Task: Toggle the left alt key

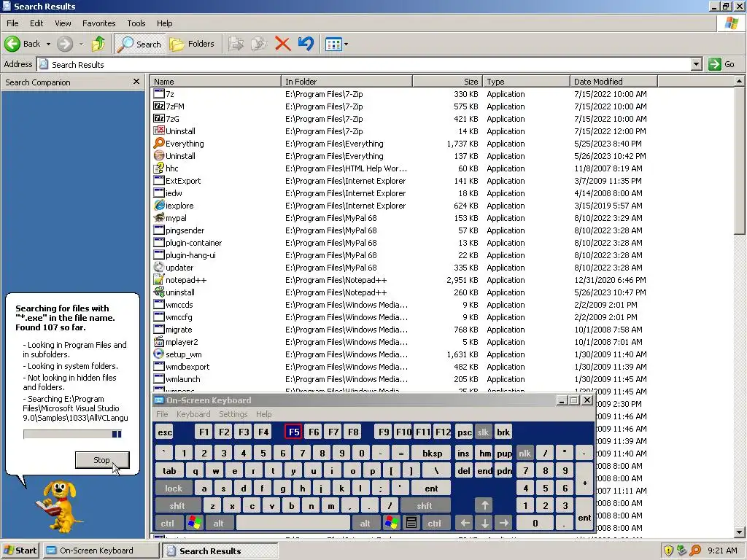Action: [x=218, y=524]
